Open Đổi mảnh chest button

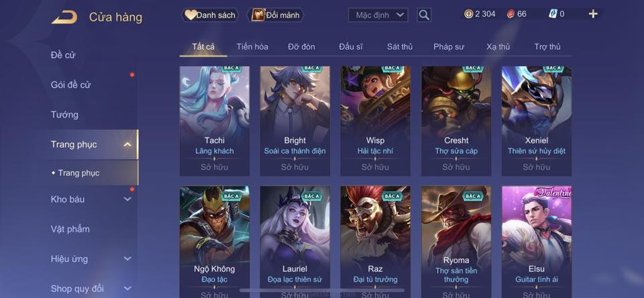[x=276, y=15]
